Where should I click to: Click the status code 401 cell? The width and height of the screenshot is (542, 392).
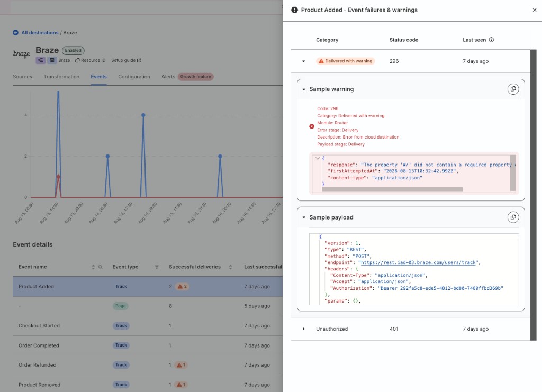(394, 329)
